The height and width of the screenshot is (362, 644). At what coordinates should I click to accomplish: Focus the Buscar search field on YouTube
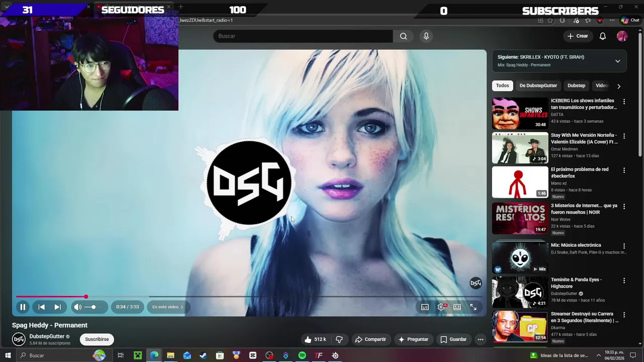point(303,36)
